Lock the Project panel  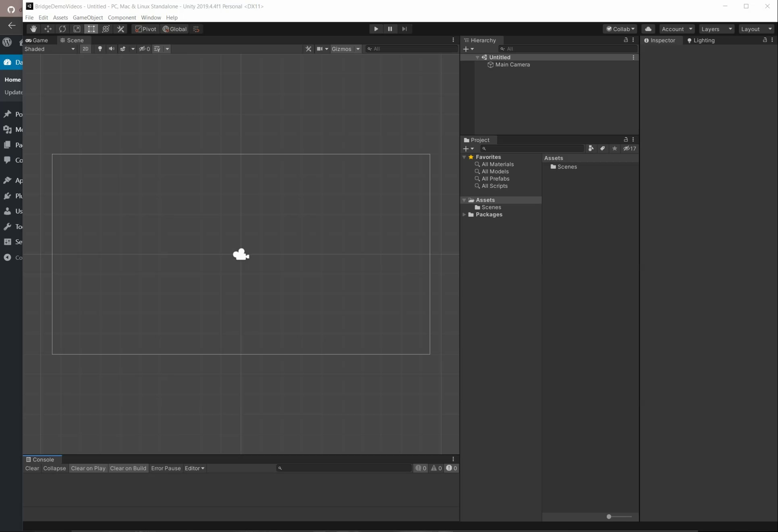[x=626, y=139]
